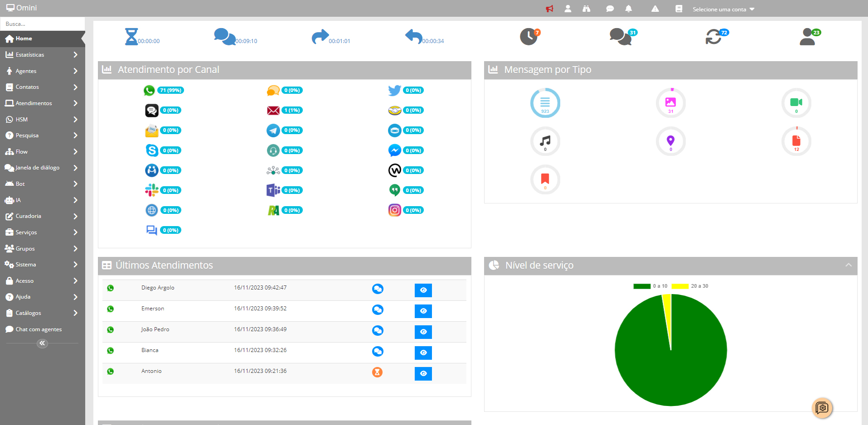The height and width of the screenshot is (425, 868).
Task: Click the Busca search field
Action: pos(42,24)
